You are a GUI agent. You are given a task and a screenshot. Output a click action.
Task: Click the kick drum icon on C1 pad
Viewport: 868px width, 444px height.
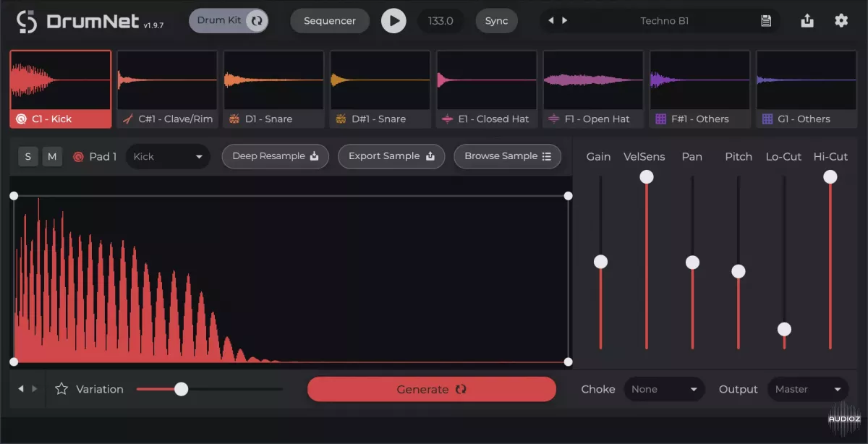point(21,119)
